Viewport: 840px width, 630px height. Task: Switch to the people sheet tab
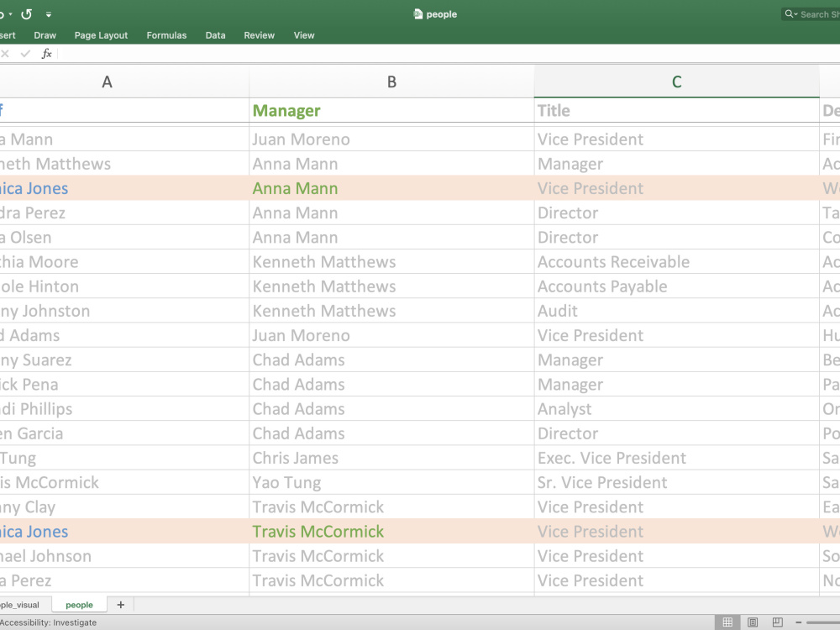coord(79,605)
